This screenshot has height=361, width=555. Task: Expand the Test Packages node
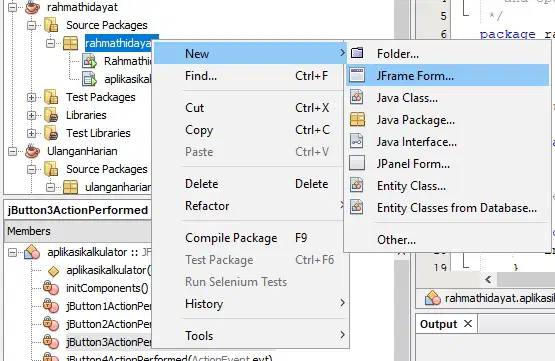[32, 97]
